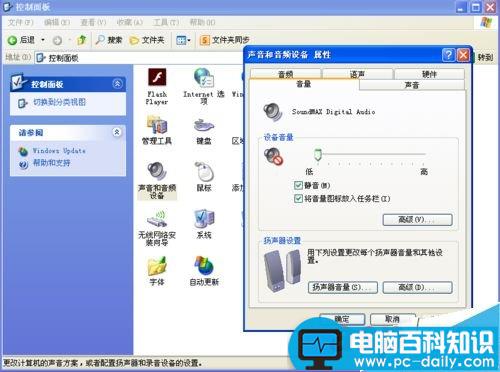Click the 取消 button
Viewport: 500px width, 372px height.
pyautogui.click(x=393, y=319)
